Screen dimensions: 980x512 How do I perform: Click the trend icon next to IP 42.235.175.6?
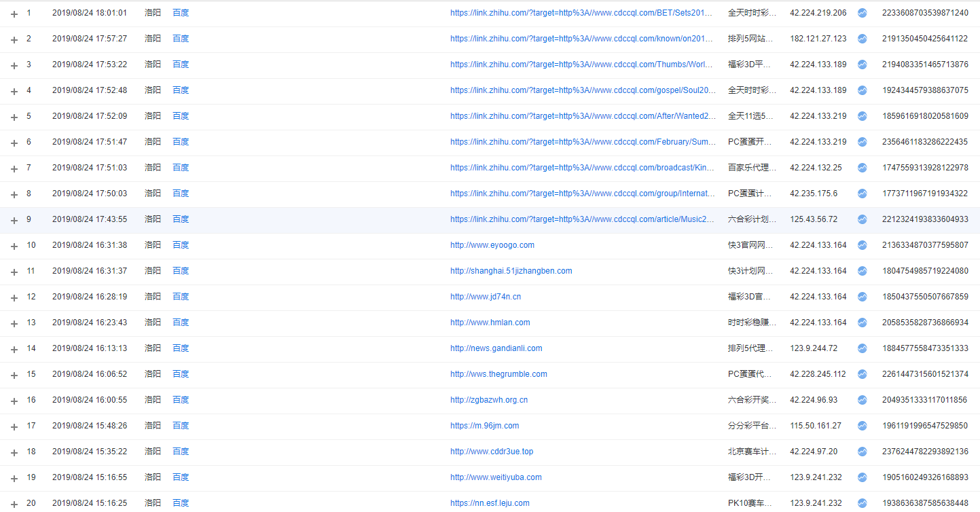(862, 194)
